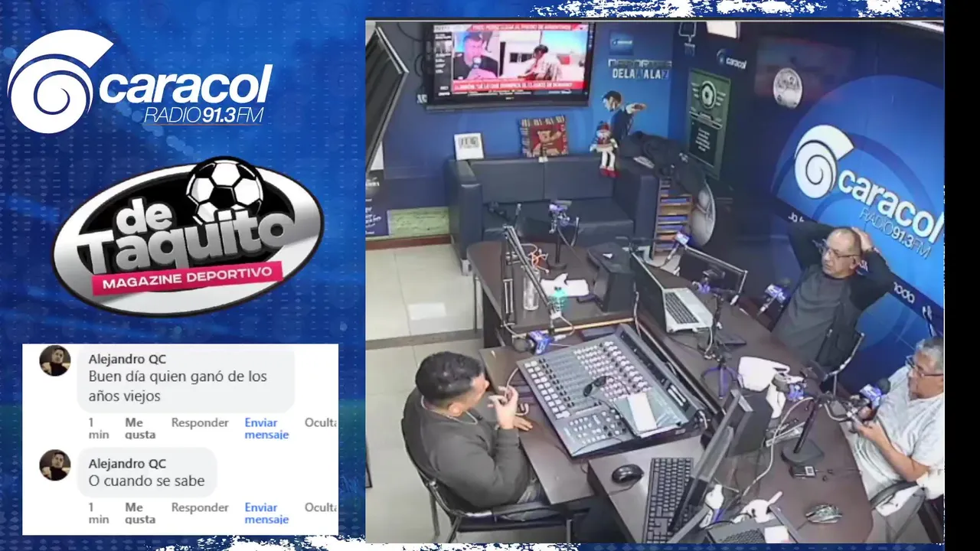The height and width of the screenshot is (551, 980).
Task: Click 'Ocultar' under 'O cuando se sabe'
Action: click(321, 507)
